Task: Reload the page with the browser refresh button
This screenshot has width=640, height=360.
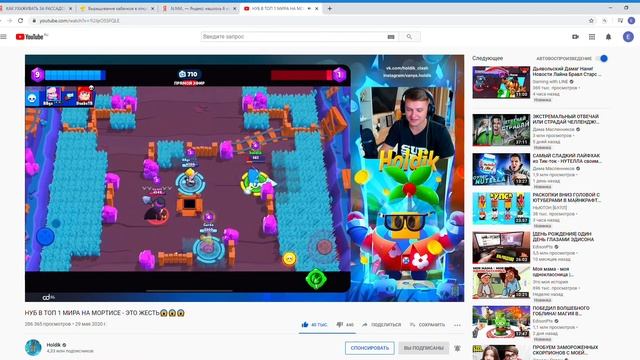Action: [x=20, y=20]
